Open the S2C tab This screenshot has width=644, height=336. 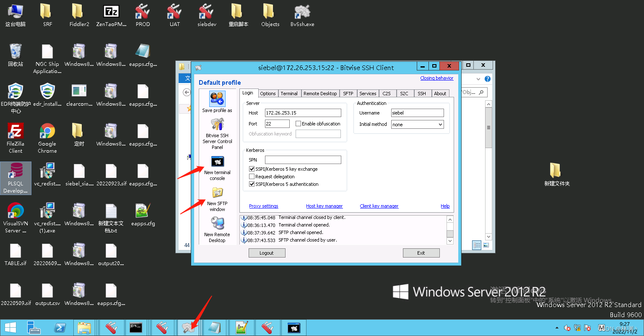(404, 94)
